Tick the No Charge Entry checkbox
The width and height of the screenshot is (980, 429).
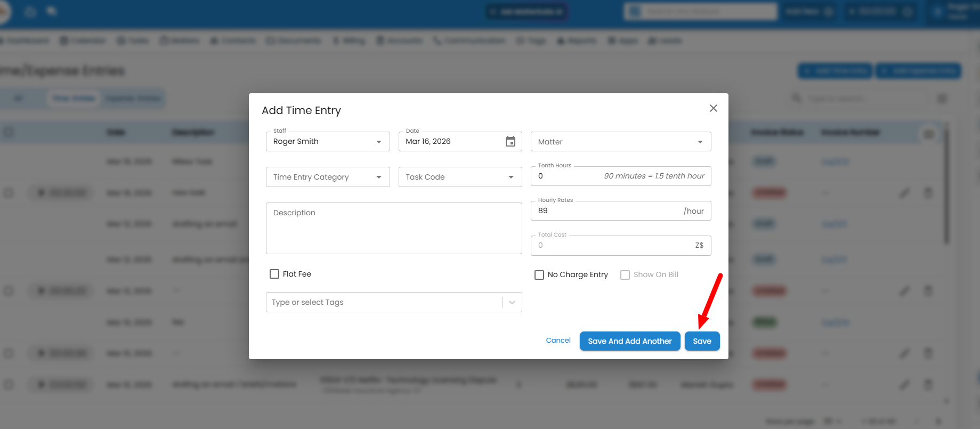(539, 274)
